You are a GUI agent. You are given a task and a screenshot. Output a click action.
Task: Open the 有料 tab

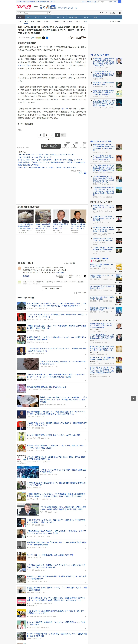[95, 17]
